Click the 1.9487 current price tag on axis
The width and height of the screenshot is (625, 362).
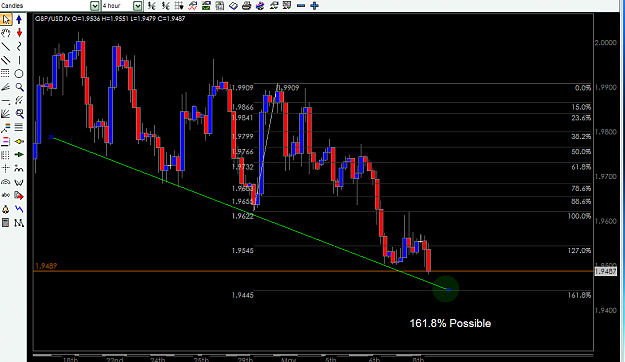pos(605,272)
